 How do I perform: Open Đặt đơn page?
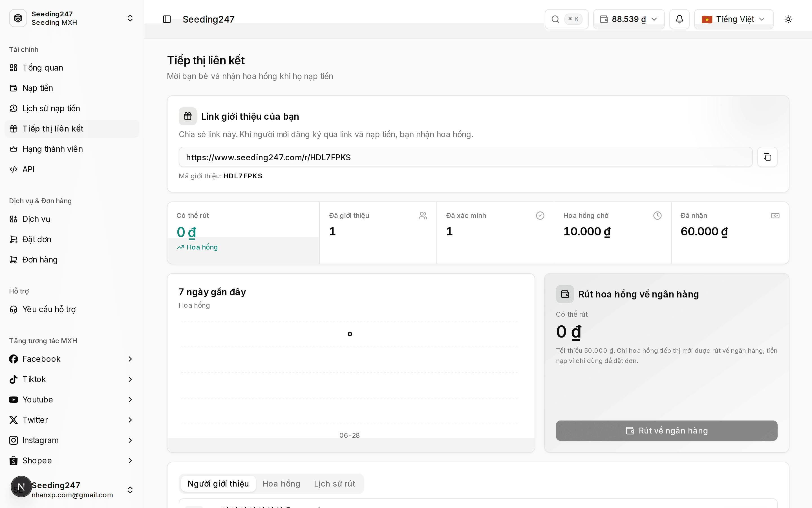tap(72, 240)
